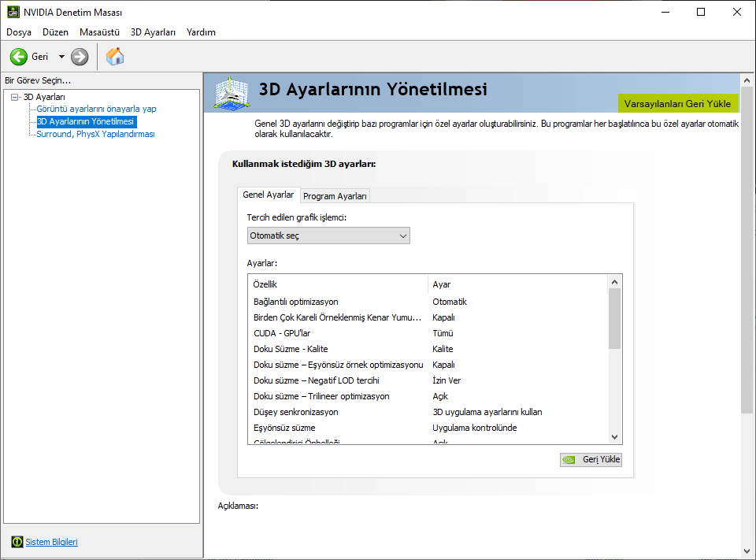
Task: Click the Açık value for Trilineer optimizasyon
Action: tap(440, 396)
